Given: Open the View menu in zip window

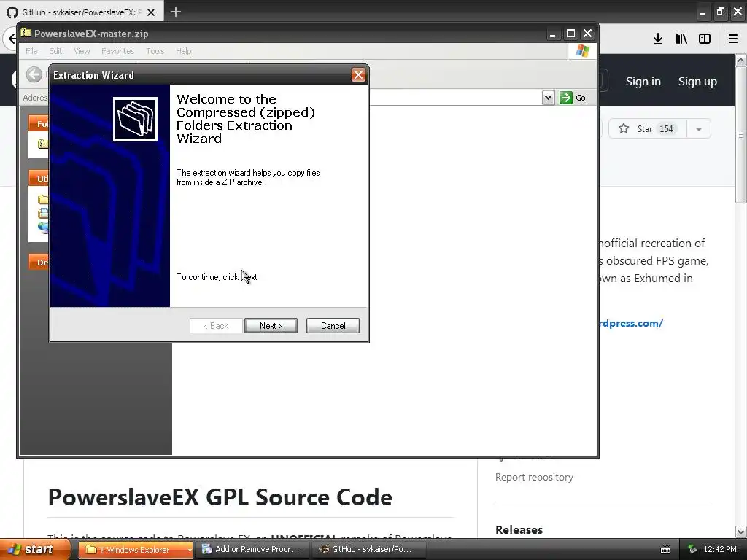Looking at the screenshot, I should pyautogui.click(x=82, y=51).
